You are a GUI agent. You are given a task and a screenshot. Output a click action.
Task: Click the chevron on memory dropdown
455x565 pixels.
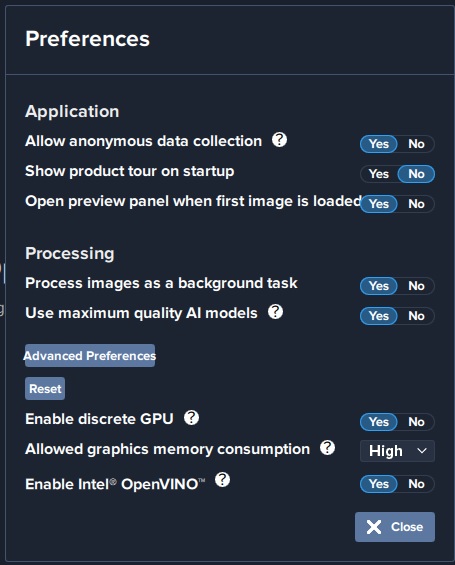pos(421,451)
